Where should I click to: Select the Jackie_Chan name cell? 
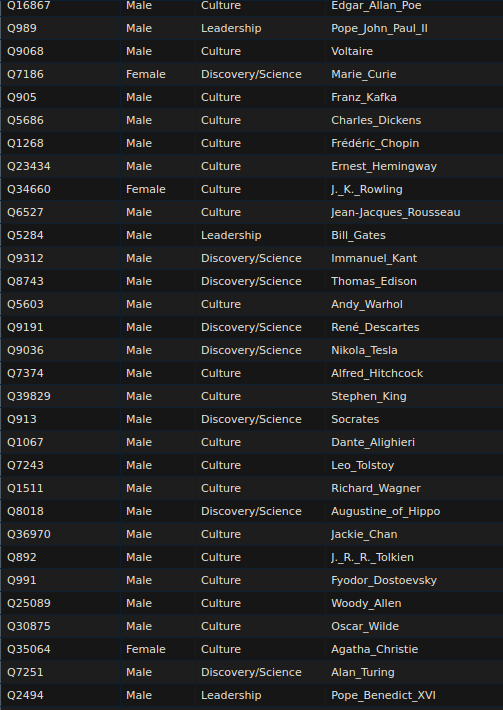pyautogui.click(x=414, y=534)
